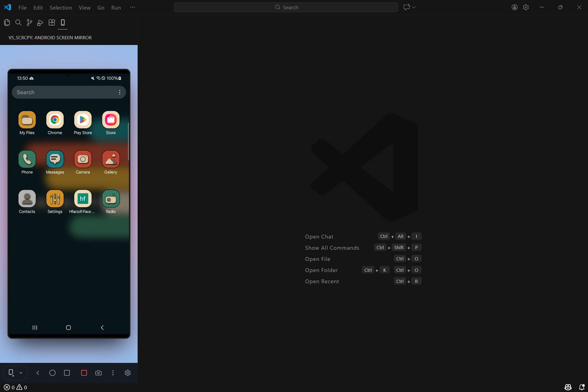Image resolution: width=588 pixels, height=392 pixels.
Task: Open the Run and Debug icon
Action: [x=40, y=23]
